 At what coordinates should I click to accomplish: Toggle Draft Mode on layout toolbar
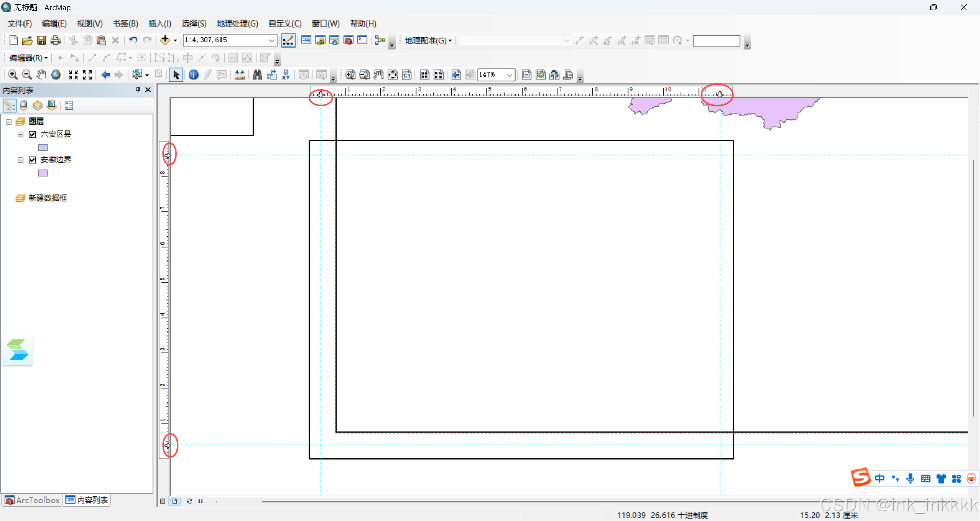527,75
